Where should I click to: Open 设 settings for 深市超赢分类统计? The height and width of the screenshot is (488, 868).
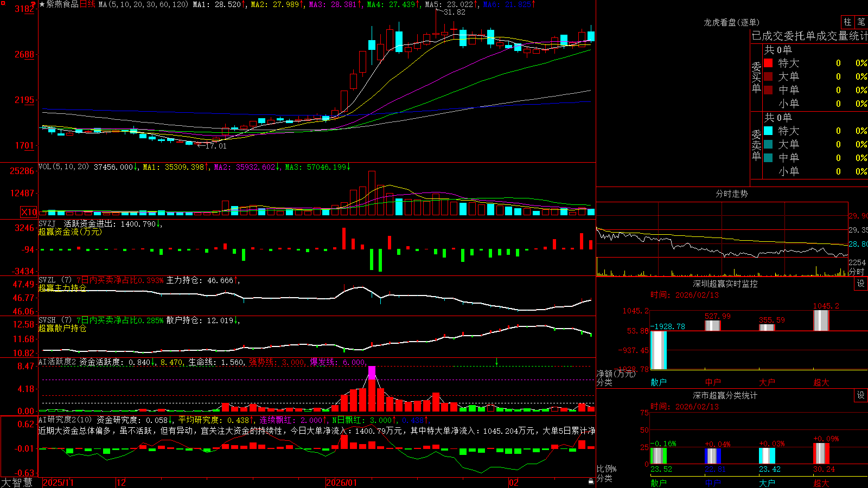pyautogui.click(x=861, y=395)
